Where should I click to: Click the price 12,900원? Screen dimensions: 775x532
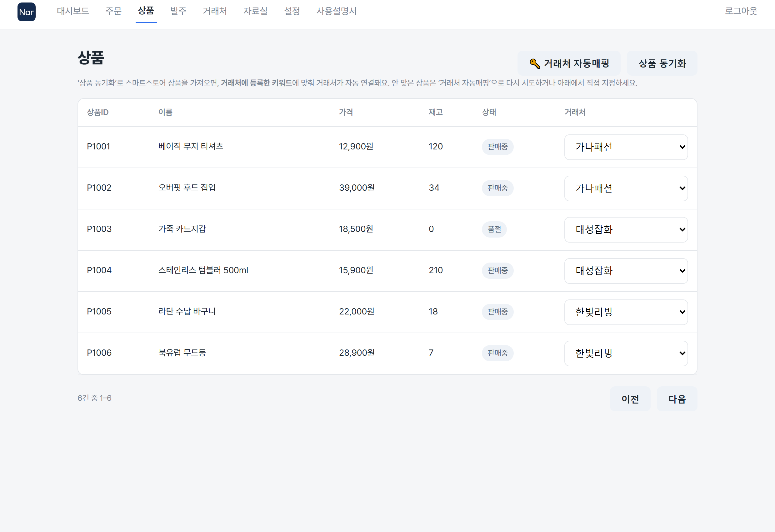(x=356, y=146)
